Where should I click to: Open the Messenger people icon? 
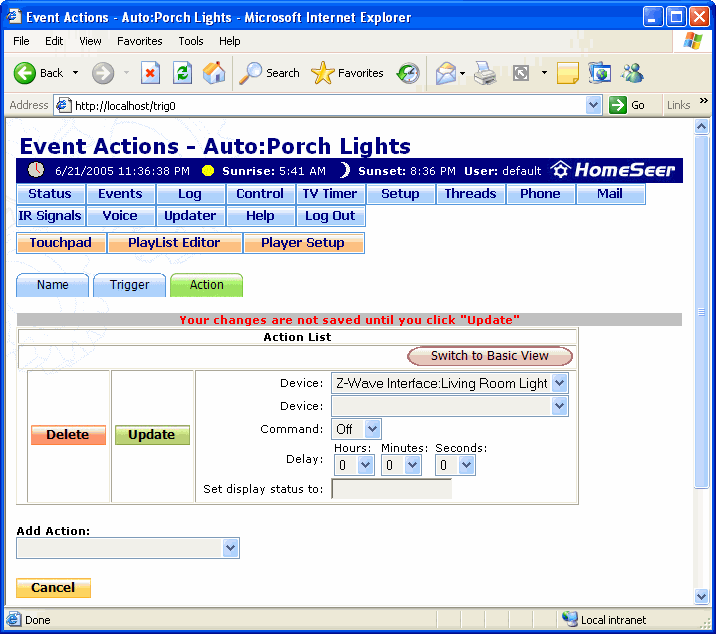[x=632, y=73]
